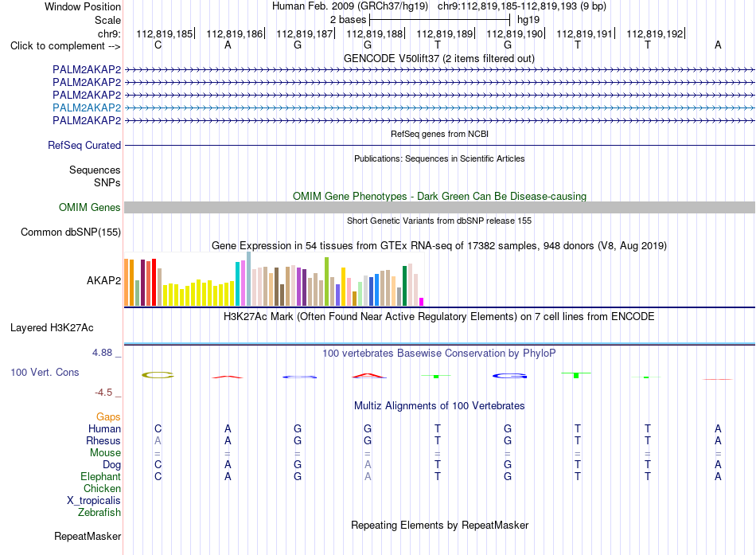Open the OMIM Genes track label
This screenshot has height=555, width=756.
pyautogui.click(x=90, y=208)
